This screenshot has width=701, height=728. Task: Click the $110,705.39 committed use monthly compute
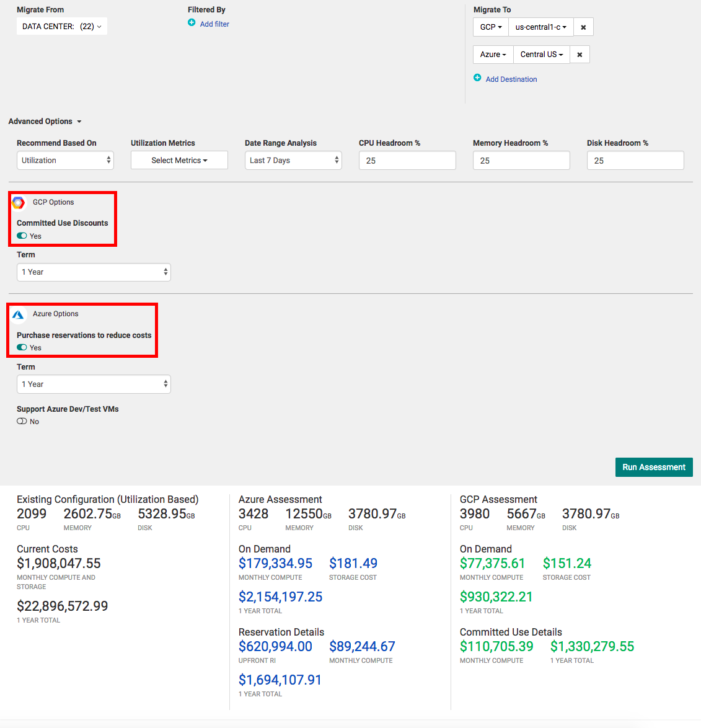point(496,647)
